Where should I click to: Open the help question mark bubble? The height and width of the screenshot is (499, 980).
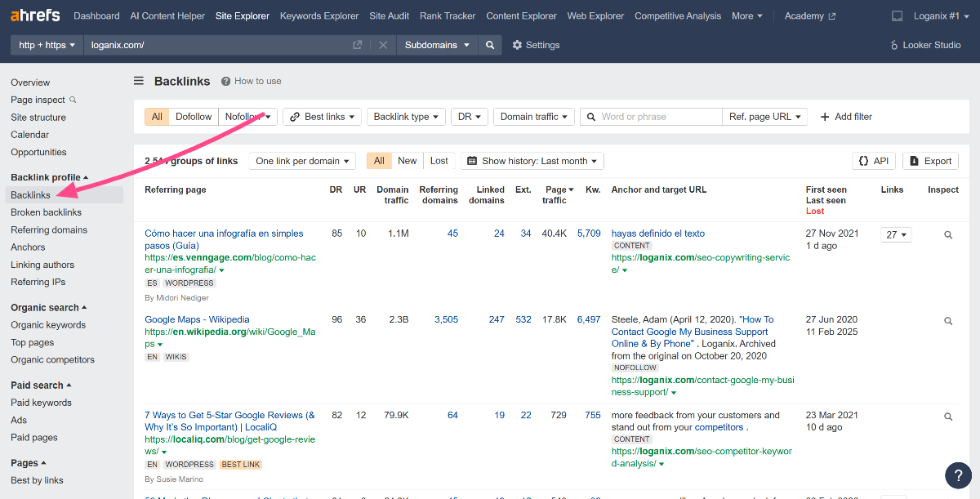point(958,476)
